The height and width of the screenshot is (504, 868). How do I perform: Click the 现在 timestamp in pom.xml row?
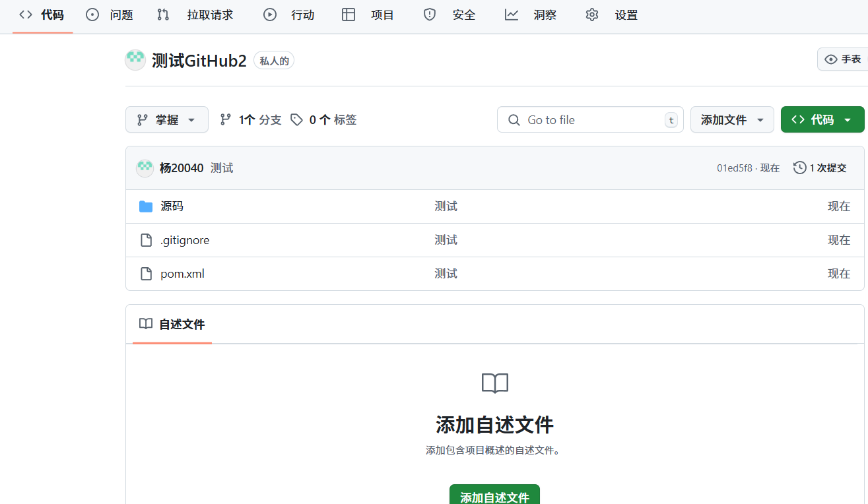point(839,274)
